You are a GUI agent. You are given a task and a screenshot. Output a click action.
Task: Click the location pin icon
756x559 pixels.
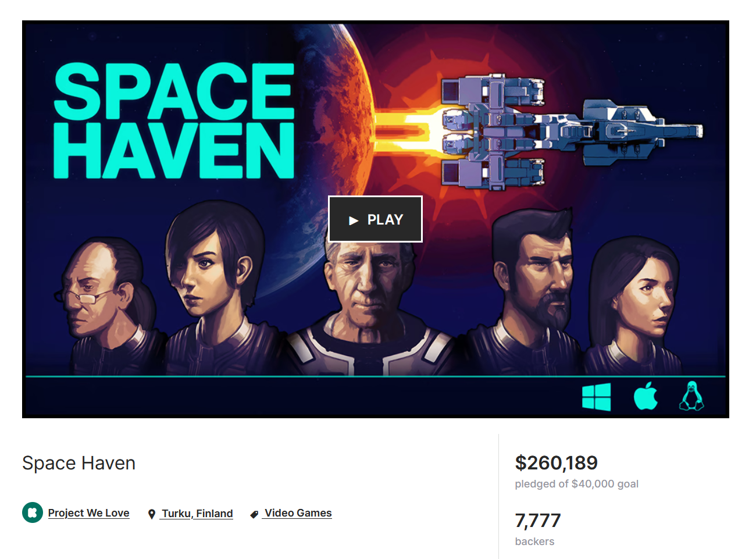152,514
